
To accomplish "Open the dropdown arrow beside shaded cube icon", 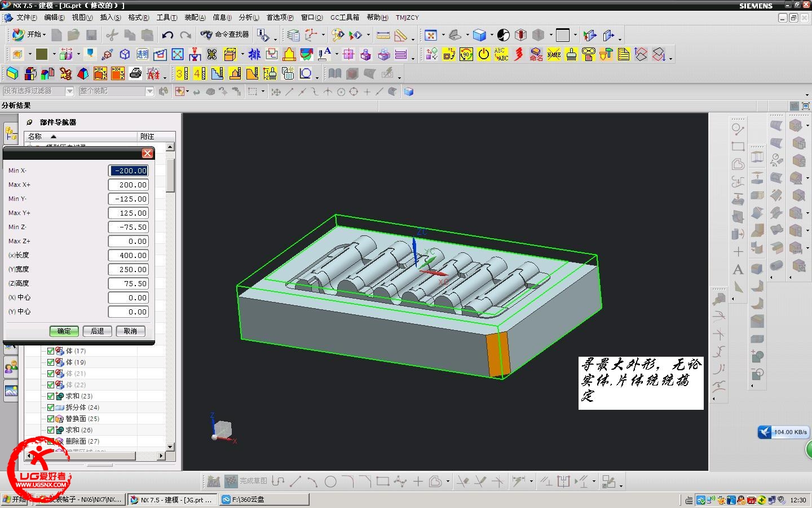I will tap(491, 35).
